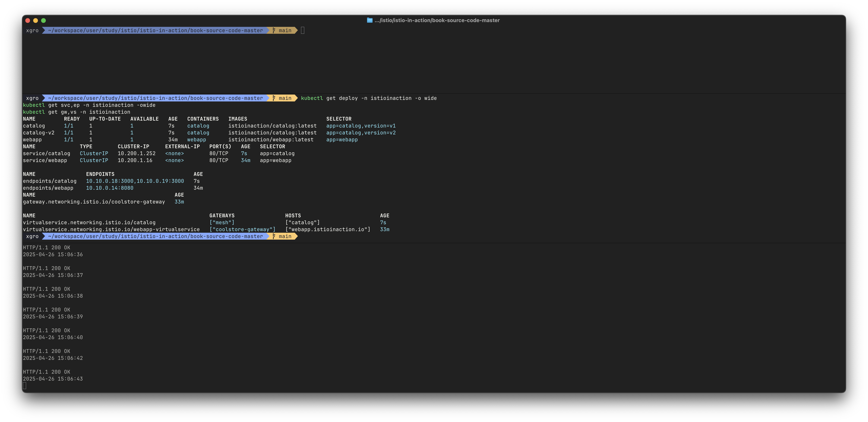Click endpoint '10.10.0.14:8080'
This screenshot has height=422, width=868.
coord(109,188)
